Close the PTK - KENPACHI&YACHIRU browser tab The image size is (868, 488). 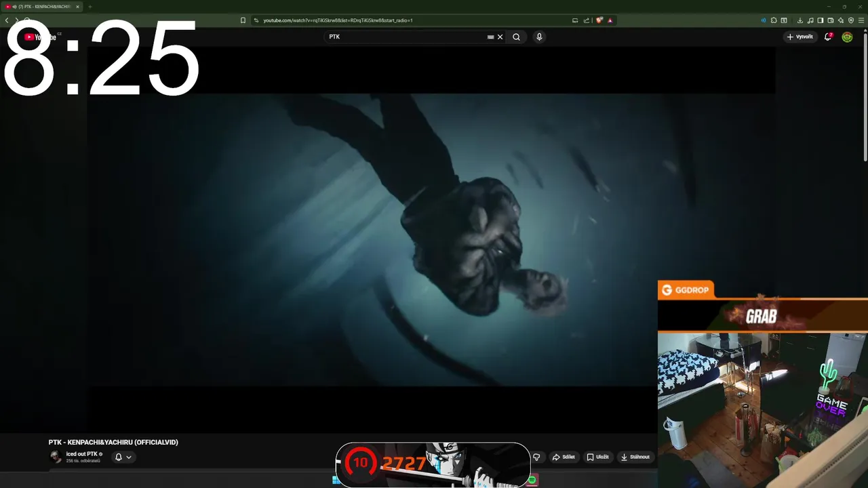(x=77, y=7)
